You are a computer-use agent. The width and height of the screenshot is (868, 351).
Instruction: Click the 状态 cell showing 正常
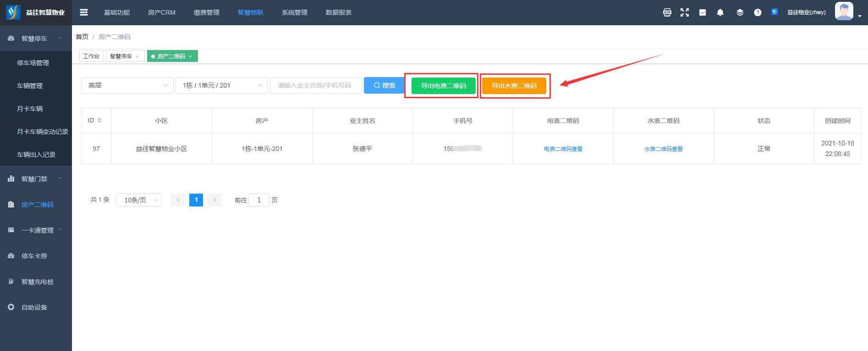click(x=764, y=149)
